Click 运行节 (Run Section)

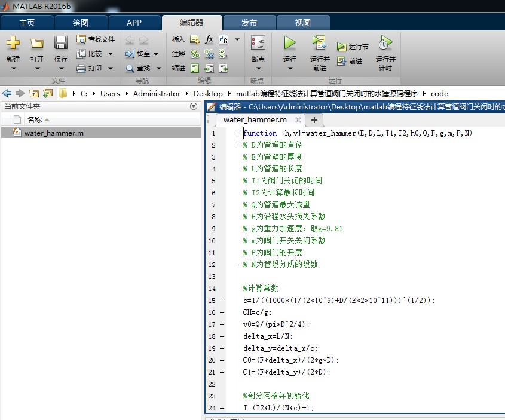[x=353, y=47]
